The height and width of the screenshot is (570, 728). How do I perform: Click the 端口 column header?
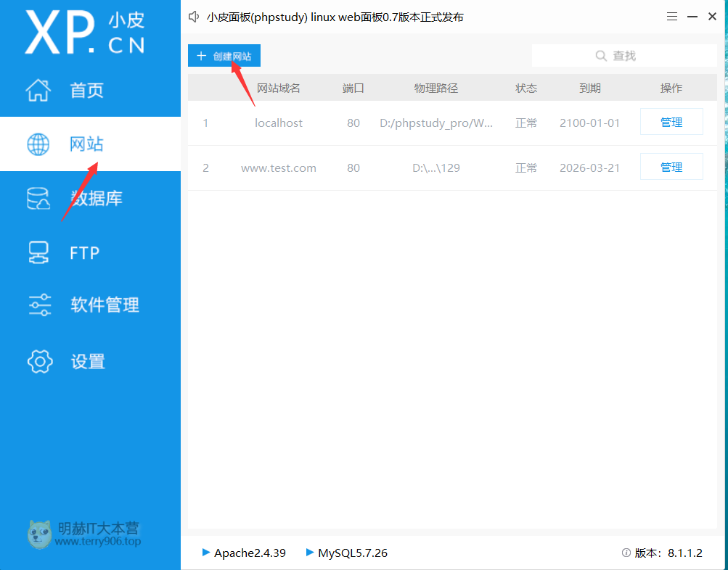[353, 88]
